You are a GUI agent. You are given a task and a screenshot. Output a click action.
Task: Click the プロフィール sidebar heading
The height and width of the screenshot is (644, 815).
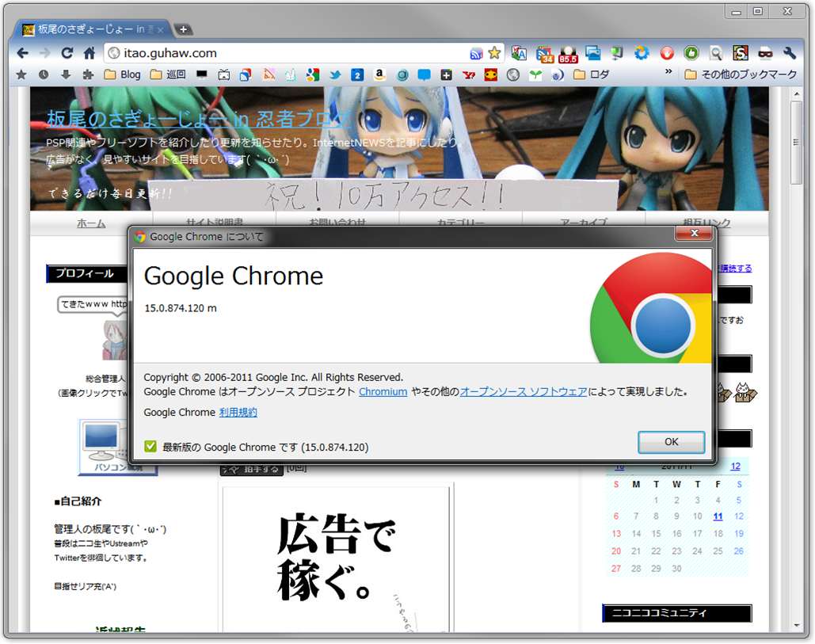tap(86, 273)
